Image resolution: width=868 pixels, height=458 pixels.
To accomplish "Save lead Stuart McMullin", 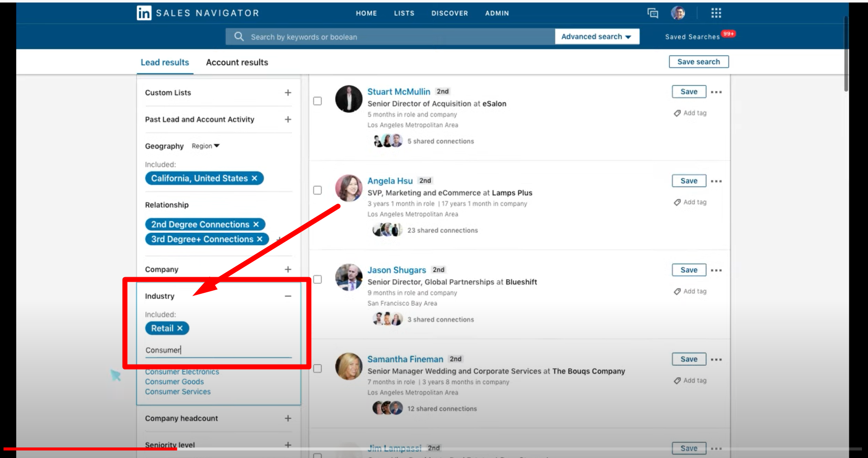I will [x=689, y=92].
